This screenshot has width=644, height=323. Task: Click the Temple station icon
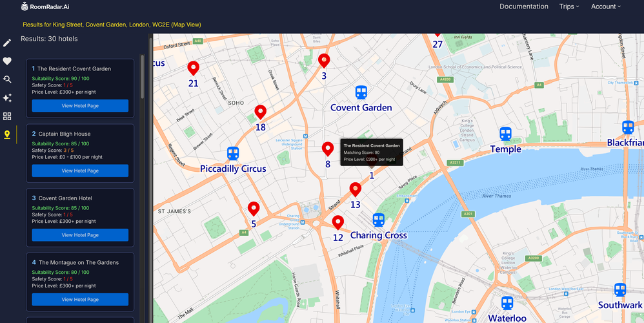(506, 134)
